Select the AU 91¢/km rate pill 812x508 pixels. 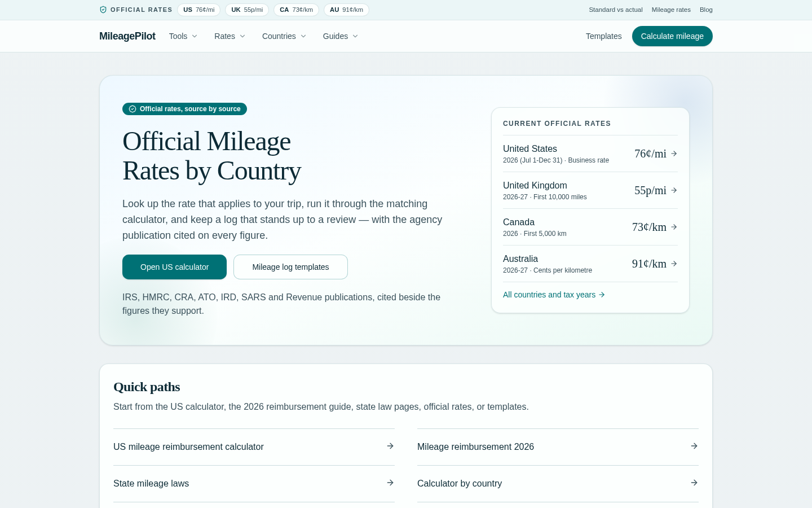(x=346, y=10)
